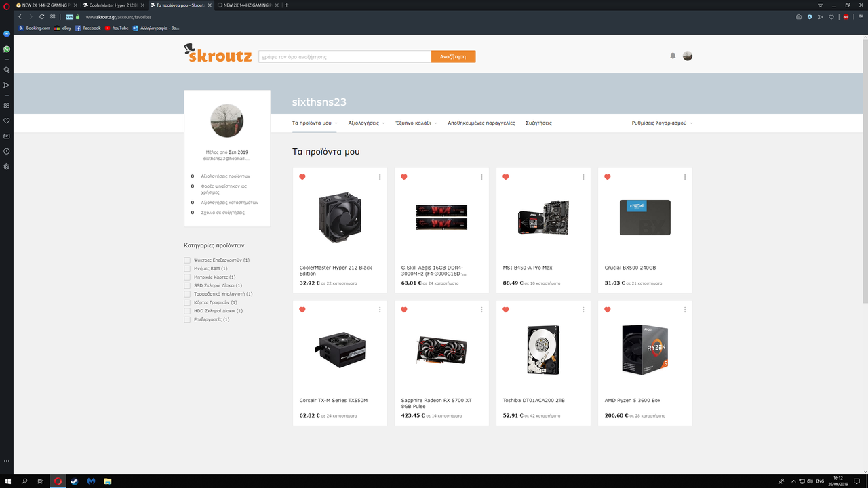Expand the Έξυπνο καλάθι dropdown
Screen dimensions: 868x488
[416, 123]
